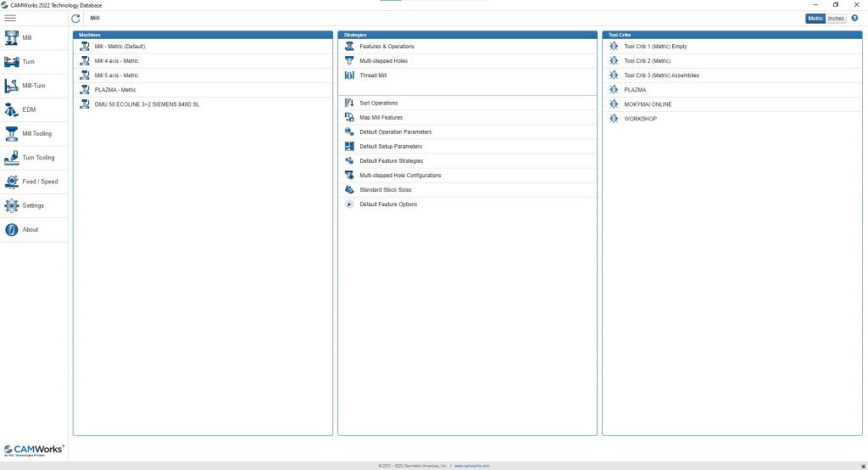Image resolution: width=868 pixels, height=470 pixels.
Task: Open PLAZMA - Metric machine text
Action: (115, 90)
